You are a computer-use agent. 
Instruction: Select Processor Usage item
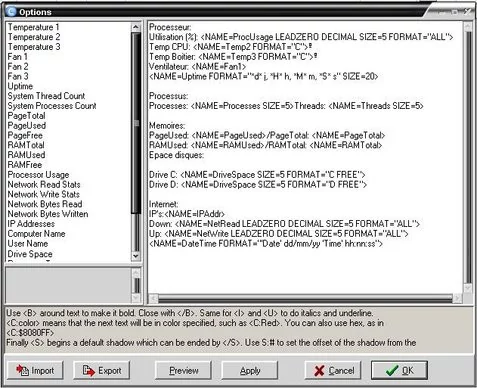click(x=38, y=175)
